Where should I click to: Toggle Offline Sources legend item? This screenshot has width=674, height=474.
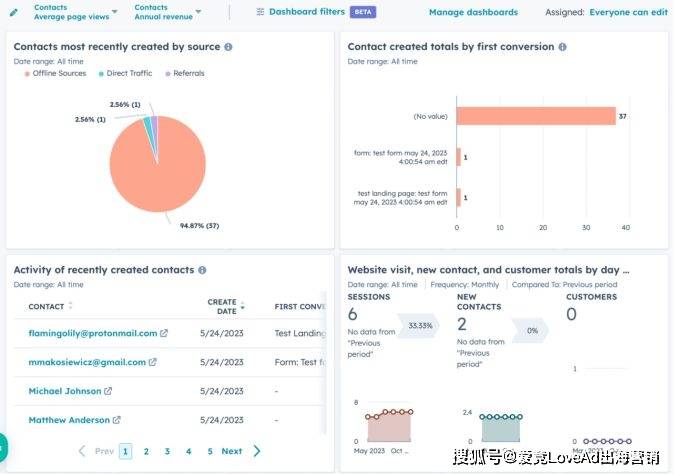coord(55,73)
